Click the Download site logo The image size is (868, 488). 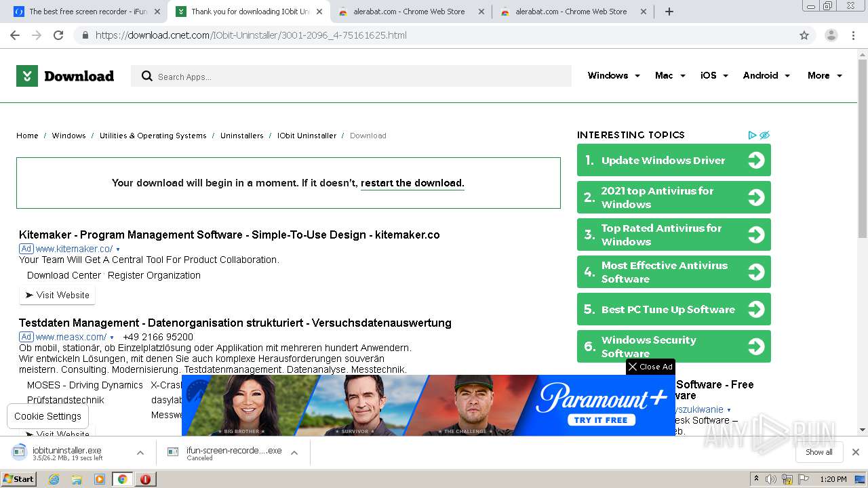[x=65, y=76]
